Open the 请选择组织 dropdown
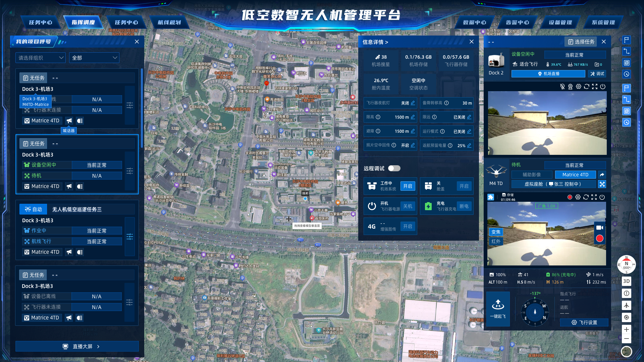Viewport: 644px width, 362px height. pos(41,58)
